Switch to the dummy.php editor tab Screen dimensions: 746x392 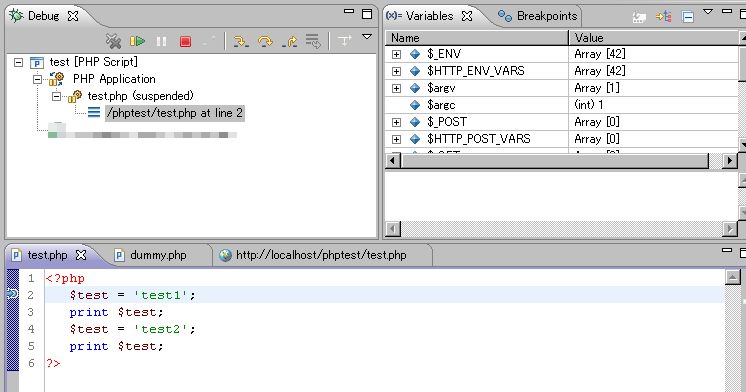pos(158,255)
